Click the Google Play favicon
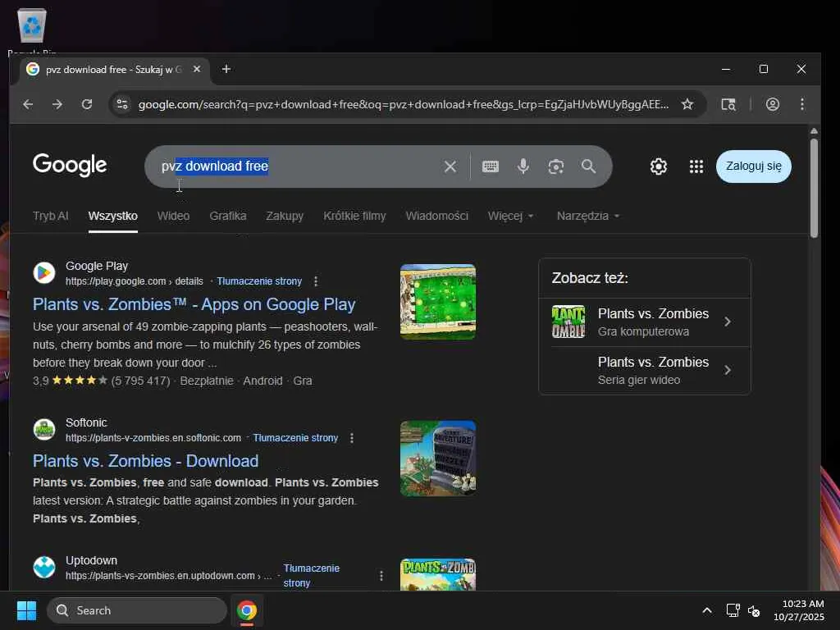This screenshot has width=840, height=630. (44, 273)
